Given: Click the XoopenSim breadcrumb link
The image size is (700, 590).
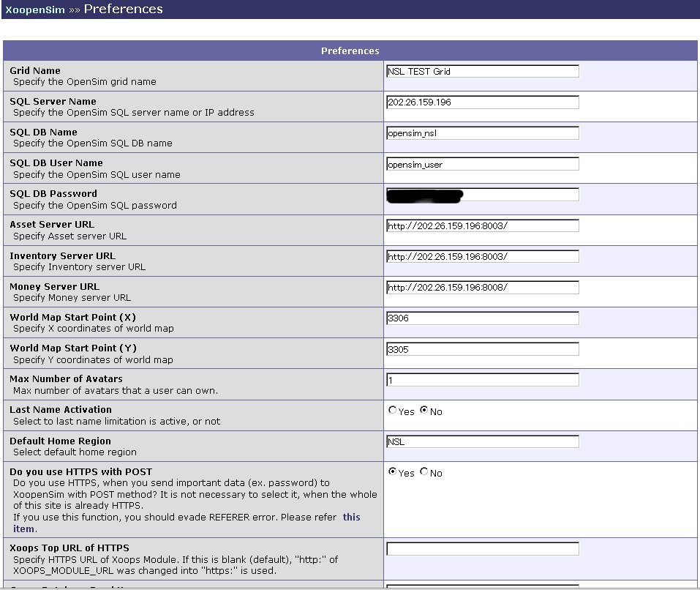Looking at the screenshot, I should click(34, 10).
